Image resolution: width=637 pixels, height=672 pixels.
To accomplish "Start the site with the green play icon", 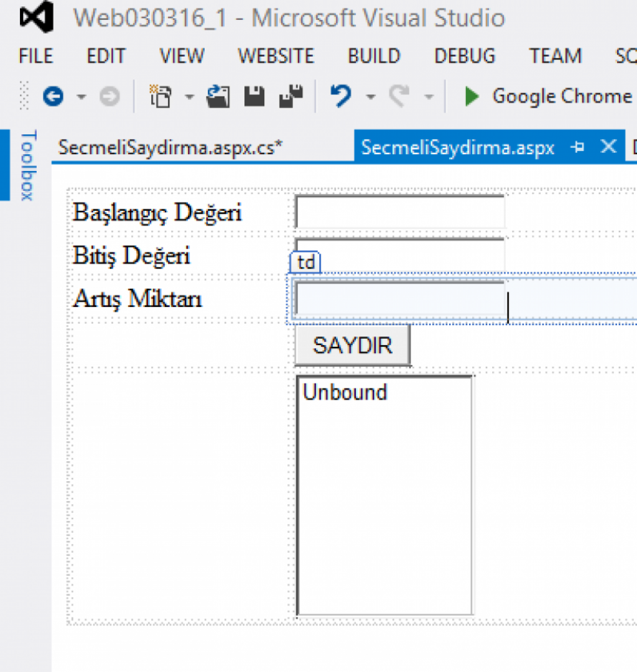I will pyautogui.click(x=472, y=96).
